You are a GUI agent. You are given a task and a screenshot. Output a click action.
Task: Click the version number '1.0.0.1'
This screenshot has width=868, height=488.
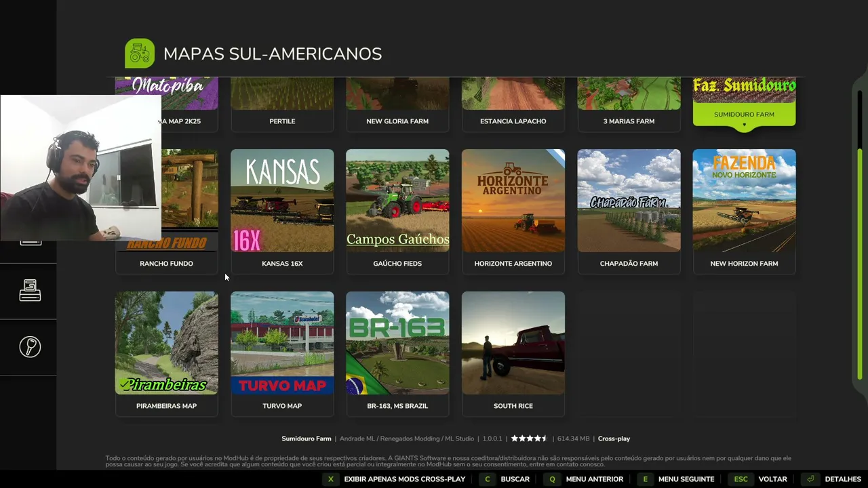pos(492,439)
